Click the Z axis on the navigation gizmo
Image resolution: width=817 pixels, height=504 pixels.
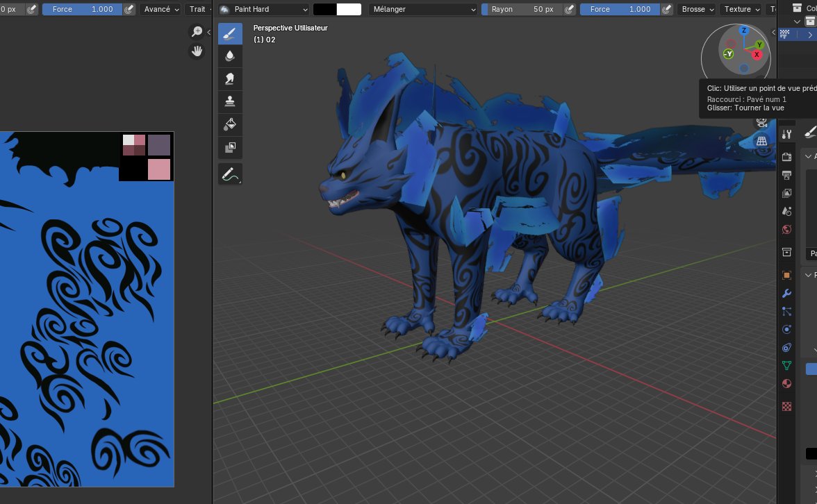(743, 31)
